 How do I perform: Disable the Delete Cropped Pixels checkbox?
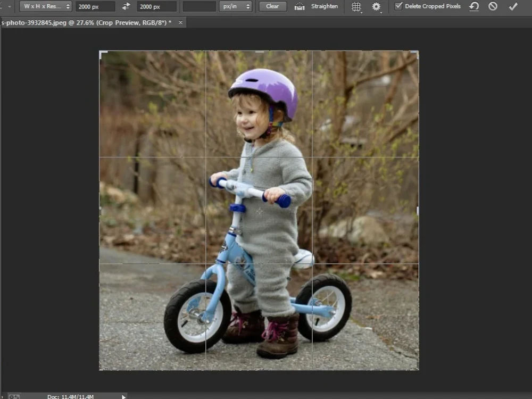tap(398, 6)
